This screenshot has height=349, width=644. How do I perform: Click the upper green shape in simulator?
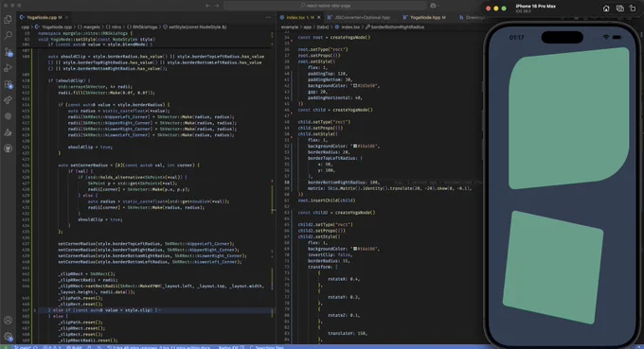point(569,118)
